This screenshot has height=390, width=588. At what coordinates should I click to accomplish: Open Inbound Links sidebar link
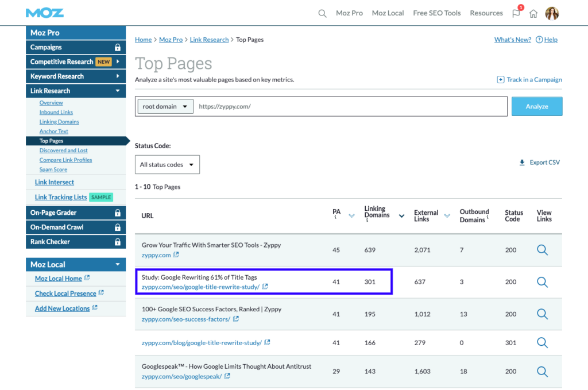click(x=56, y=112)
